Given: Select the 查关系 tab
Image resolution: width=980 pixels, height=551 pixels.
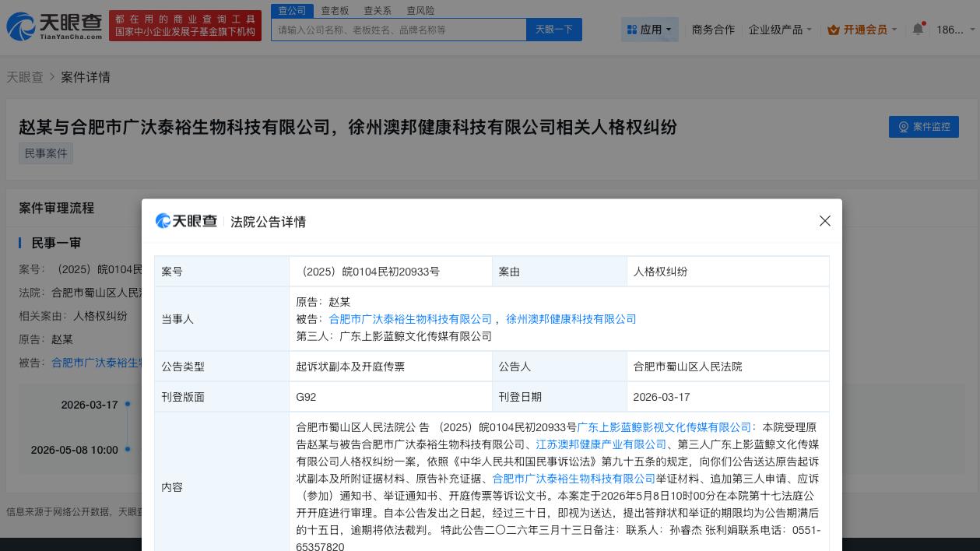Looking at the screenshot, I should point(377,10).
